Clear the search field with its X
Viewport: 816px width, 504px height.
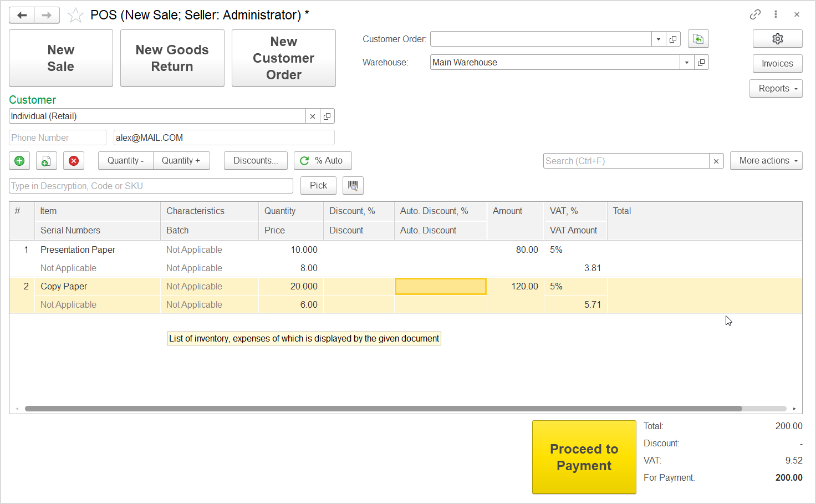[716, 161]
